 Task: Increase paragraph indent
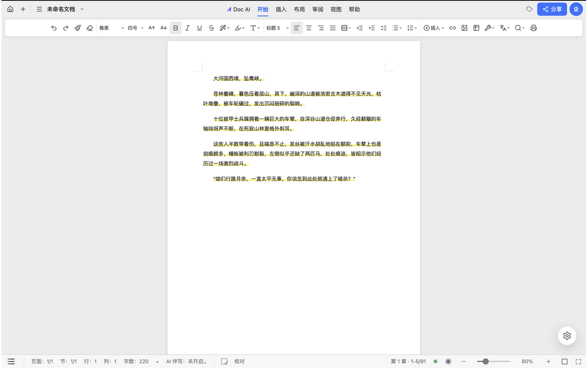[372, 28]
